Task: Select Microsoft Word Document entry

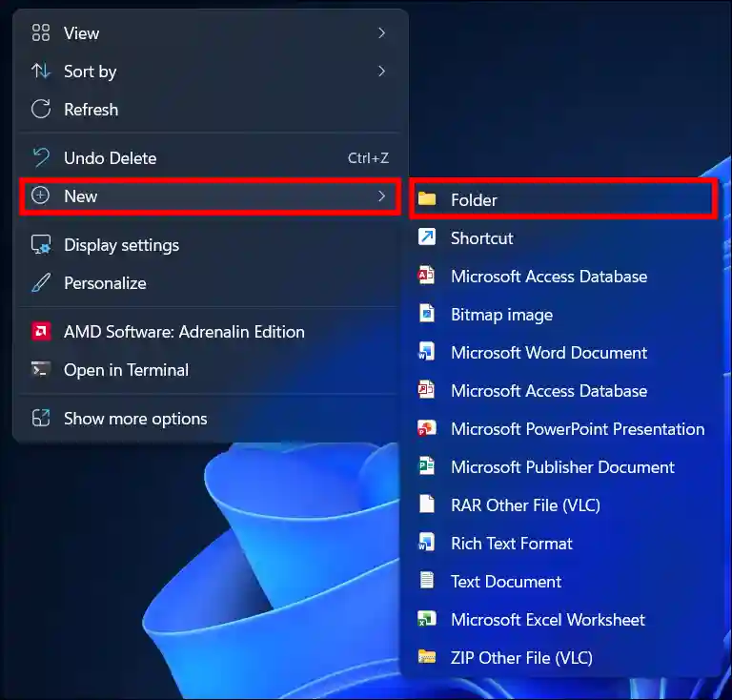Action: [560, 352]
